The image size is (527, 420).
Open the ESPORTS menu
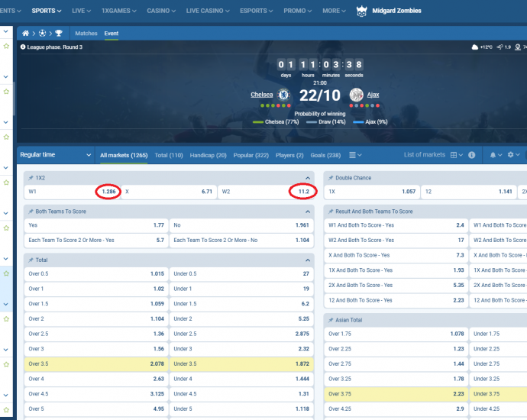pos(257,11)
